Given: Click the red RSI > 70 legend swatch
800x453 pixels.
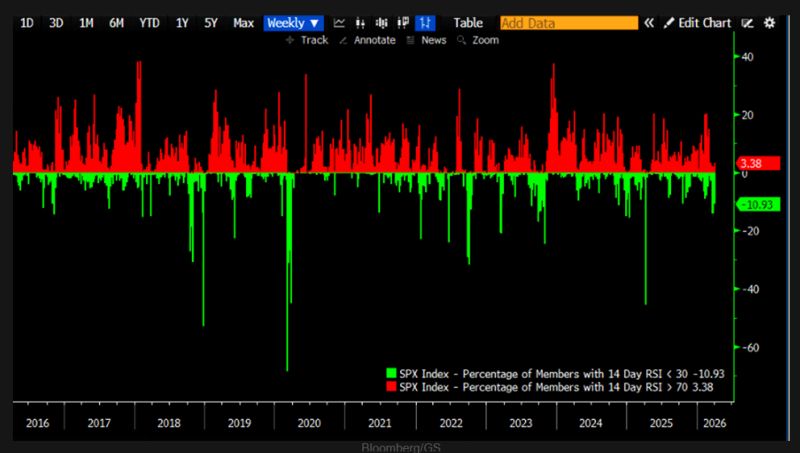Looking at the screenshot, I should 391,386.
